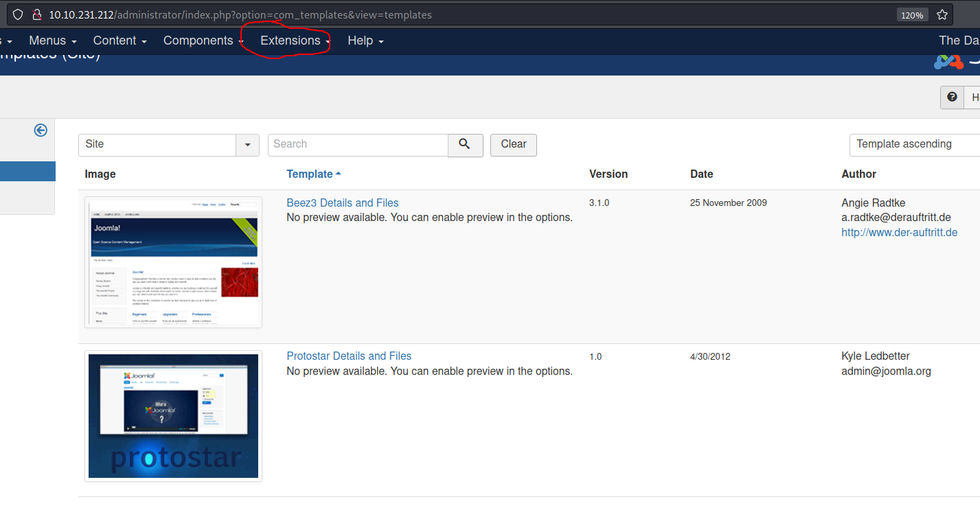Click the 120% zoom level badge
The width and height of the screenshot is (980, 517).
coord(912,14)
